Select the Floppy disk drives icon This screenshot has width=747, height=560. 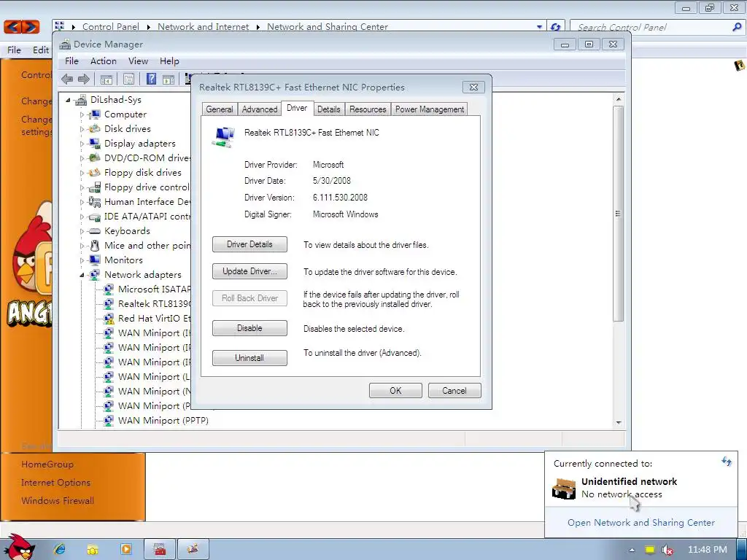(95, 172)
